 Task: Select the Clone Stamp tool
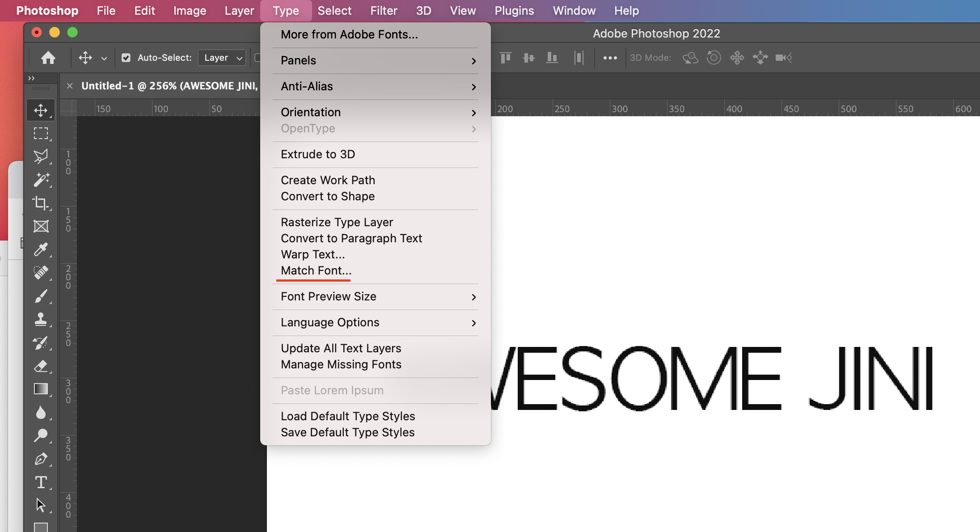click(41, 319)
